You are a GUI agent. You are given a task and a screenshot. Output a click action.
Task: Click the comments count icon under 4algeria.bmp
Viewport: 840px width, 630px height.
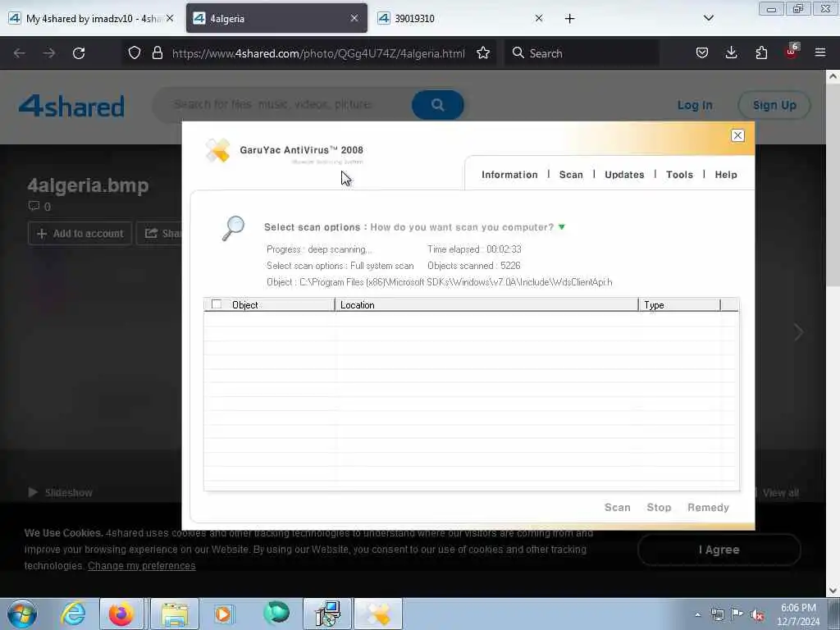[x=34, y=206]
